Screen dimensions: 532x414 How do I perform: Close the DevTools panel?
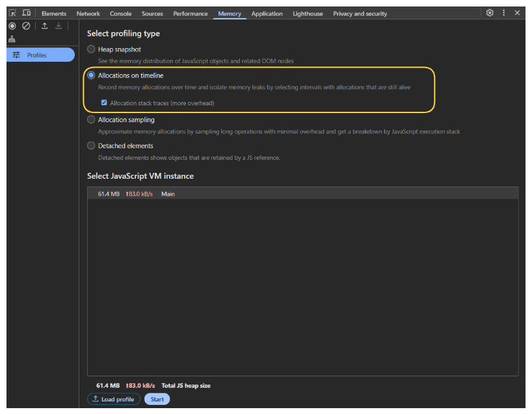click(x=517, y=13)
